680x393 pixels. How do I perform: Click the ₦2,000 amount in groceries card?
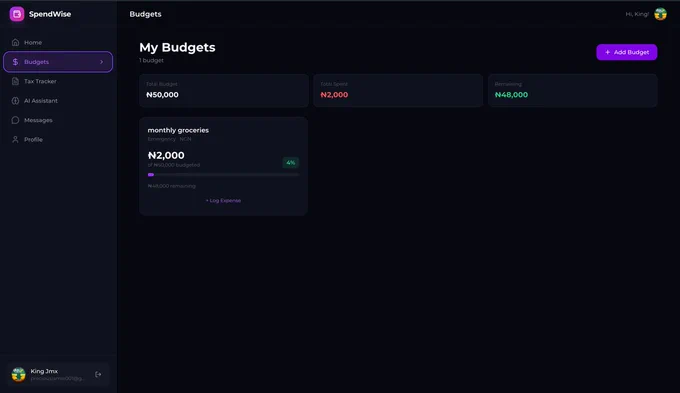pyautogui.click(x=166, y=155)
